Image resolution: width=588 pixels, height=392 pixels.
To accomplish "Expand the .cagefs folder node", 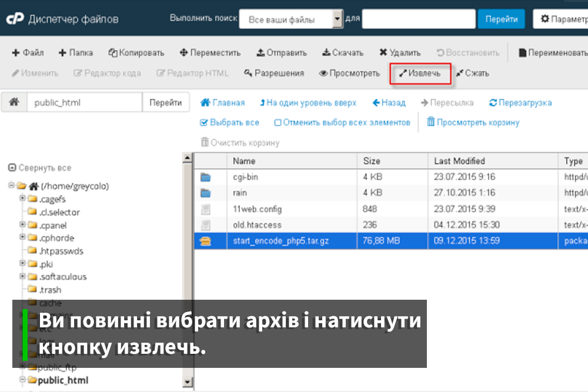I will coord(22,198).
